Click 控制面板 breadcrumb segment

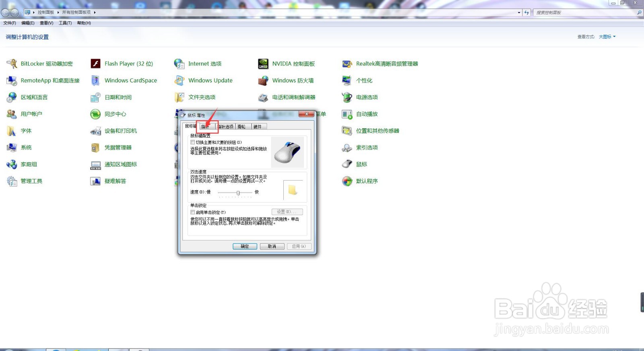pyautogui.click(x=46, y=12)
